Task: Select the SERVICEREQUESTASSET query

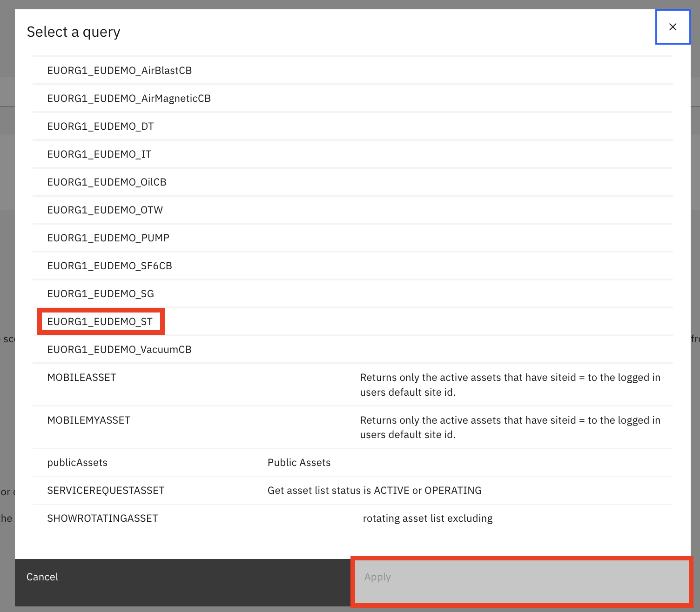Action: point(352,490)
